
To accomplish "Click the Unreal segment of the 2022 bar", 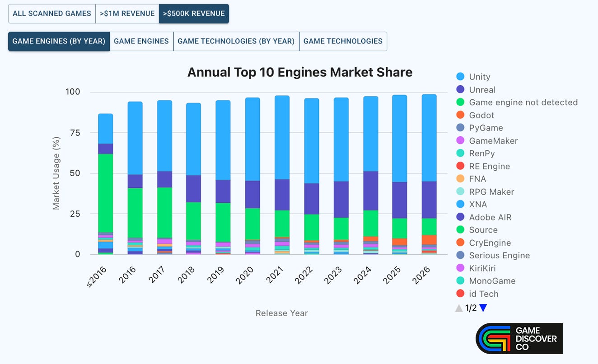I will tap(312, 199).
